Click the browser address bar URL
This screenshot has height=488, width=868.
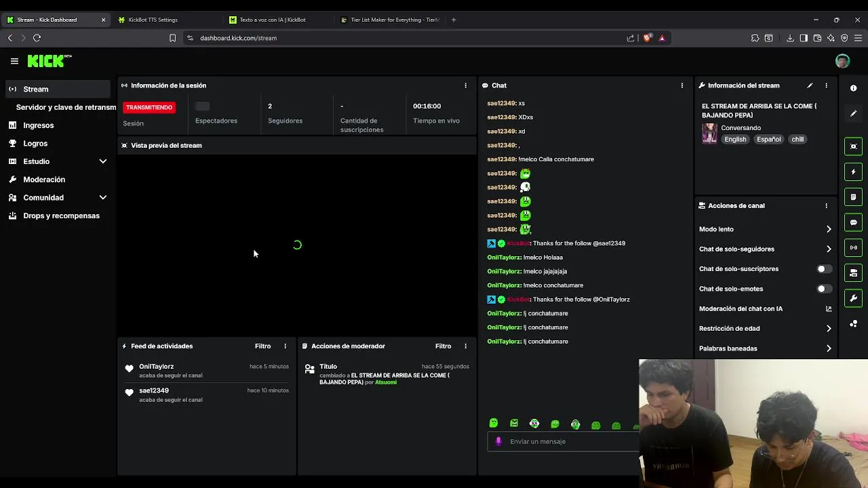[x=238, y=38]
